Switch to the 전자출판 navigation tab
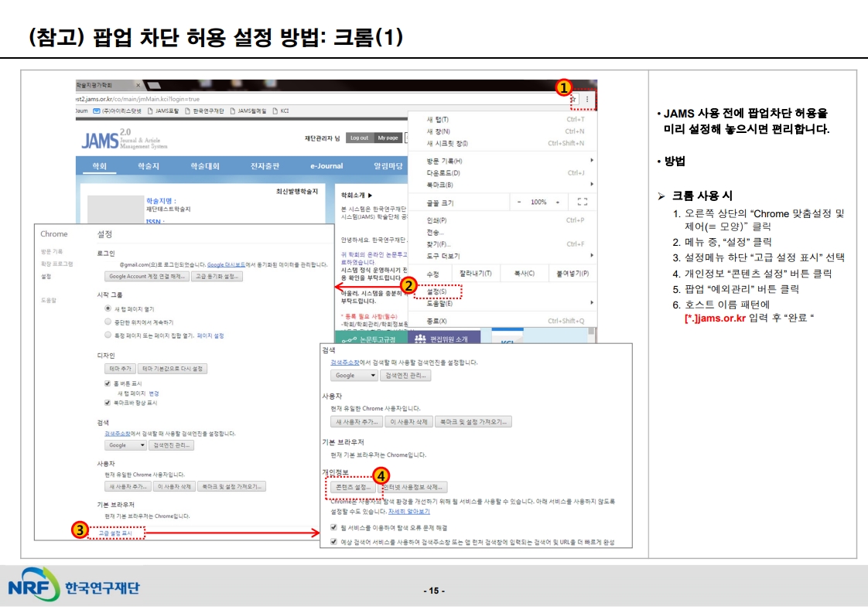Image resolution: width=868 pixels, height=613 pixels. click(265, 166)
